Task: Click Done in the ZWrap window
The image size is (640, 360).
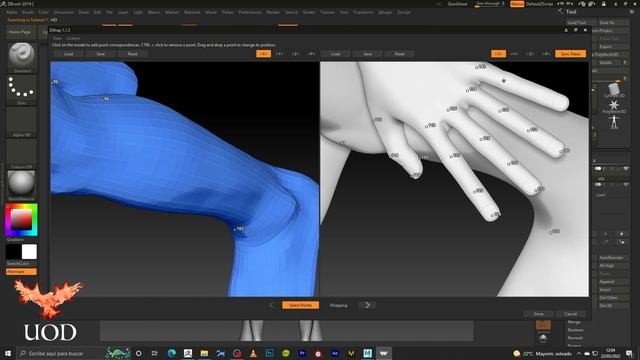Action: click(538, 314)
